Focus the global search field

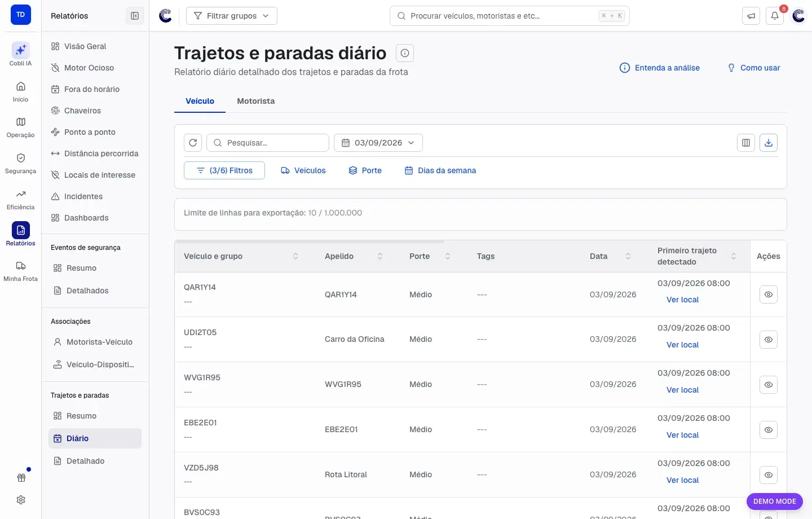point(510,16)
